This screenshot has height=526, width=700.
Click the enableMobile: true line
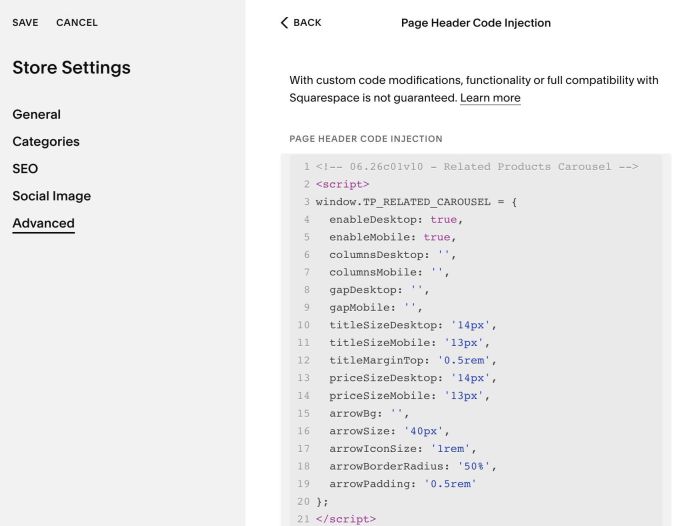click(x=392, y=237)
